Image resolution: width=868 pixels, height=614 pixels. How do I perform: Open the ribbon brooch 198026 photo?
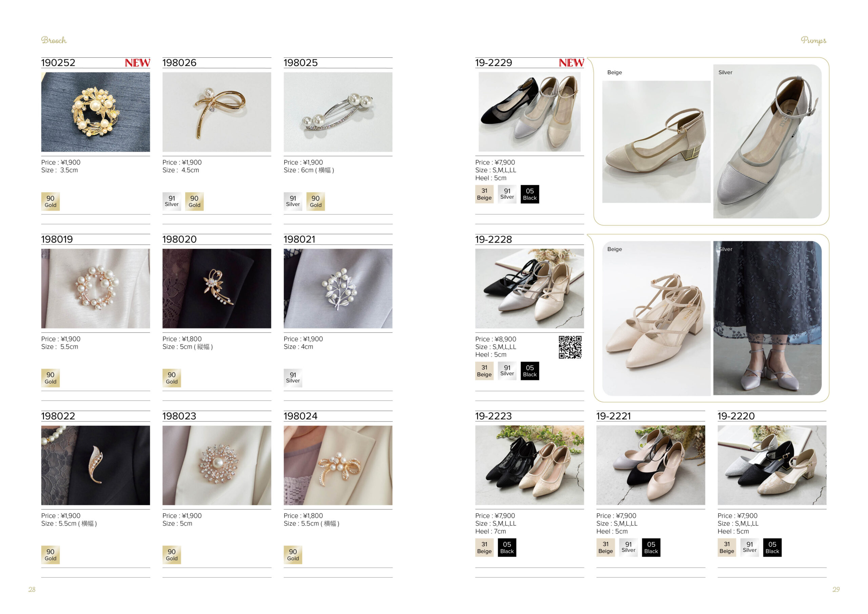[x=217, y=112]
